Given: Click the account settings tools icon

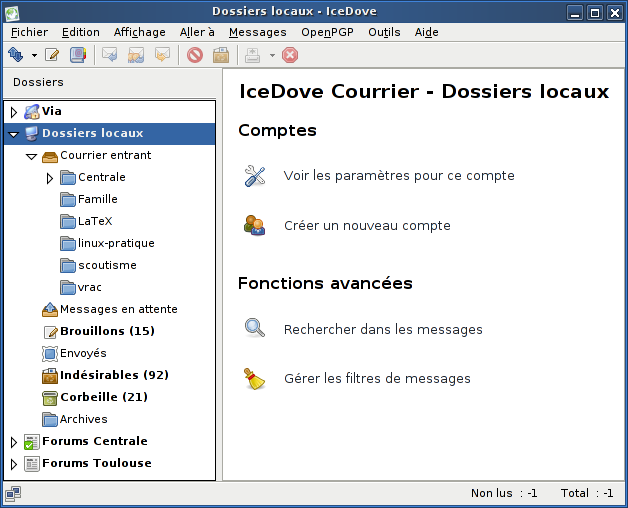Looking at the screenshot, I should click(x=255, y=176).
